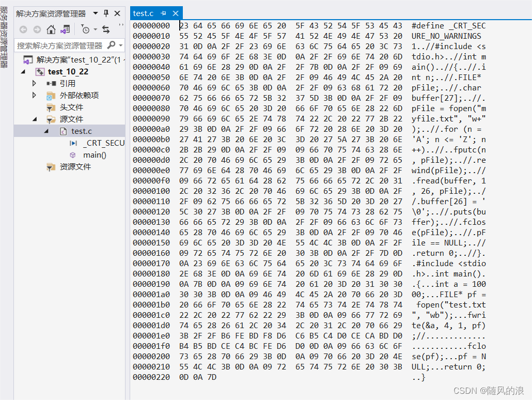Click the Solution Explorer search input field
The image size is (532, 400).
[x=60, y=45]
